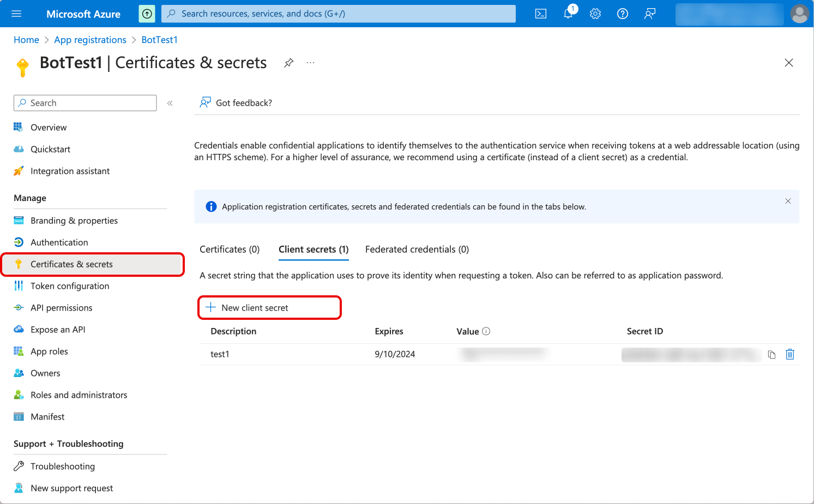Image resolution: width=814 pixels, height=504 pixels.
Task: Click Got feedback? link
Action: click(x=244, y=103)
